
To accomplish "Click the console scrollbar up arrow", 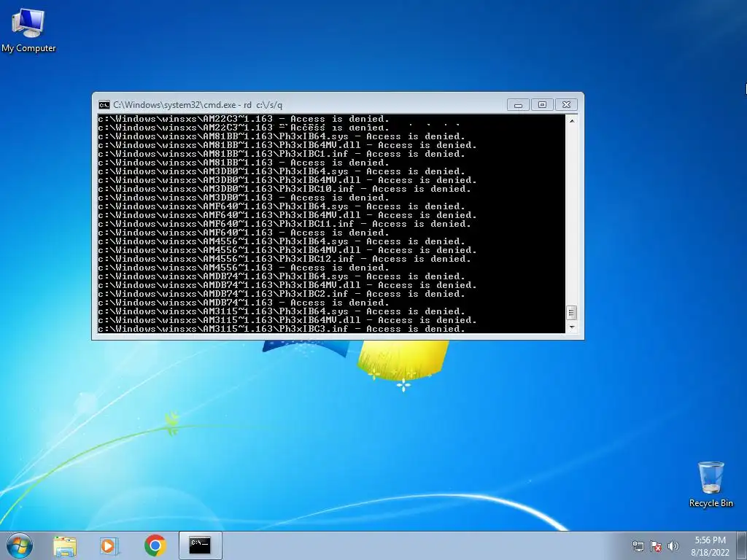I will pyautogui.click(x=572, y=120).
